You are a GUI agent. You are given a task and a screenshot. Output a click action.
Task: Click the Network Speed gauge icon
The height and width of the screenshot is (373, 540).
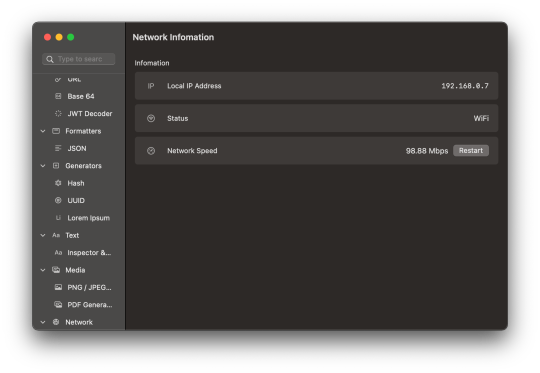tap(151, 151)
